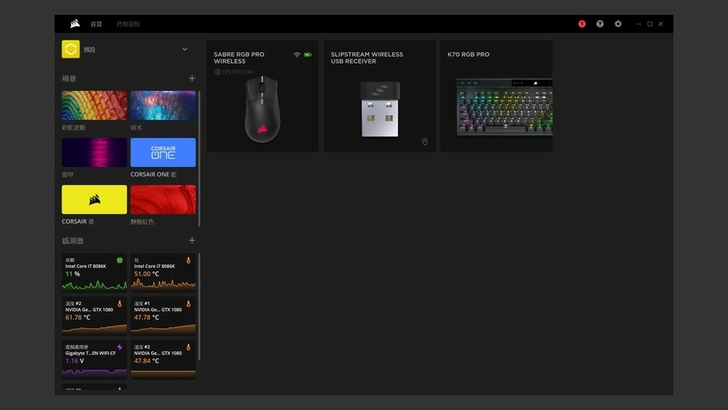
Task: Switch to the second dashboard tab
Action: tap(128, 24)
